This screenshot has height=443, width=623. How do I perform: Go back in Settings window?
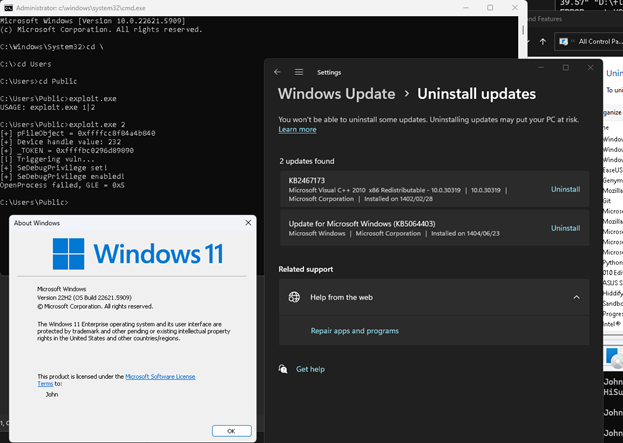[277, 72]
